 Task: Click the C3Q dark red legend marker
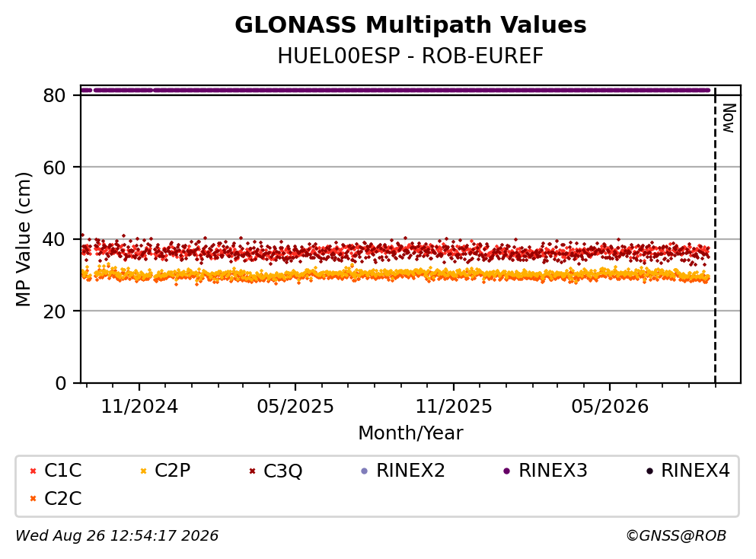[x=252, y=471]
